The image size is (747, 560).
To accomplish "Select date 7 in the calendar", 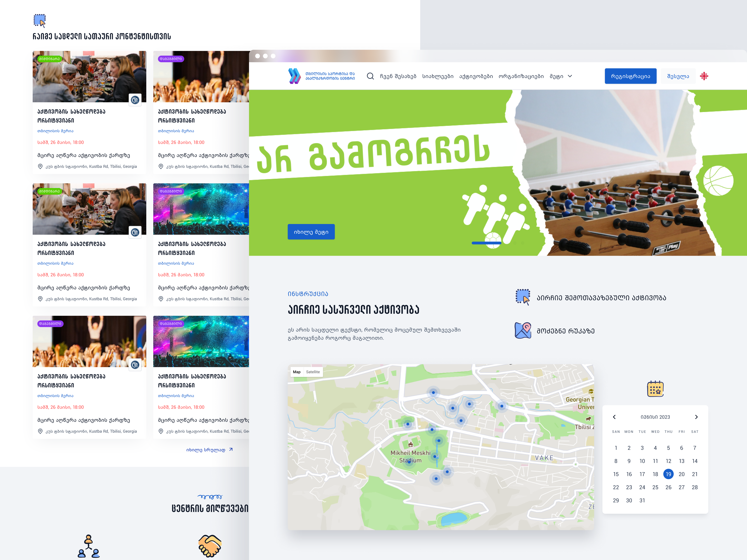I will [695, 448].
